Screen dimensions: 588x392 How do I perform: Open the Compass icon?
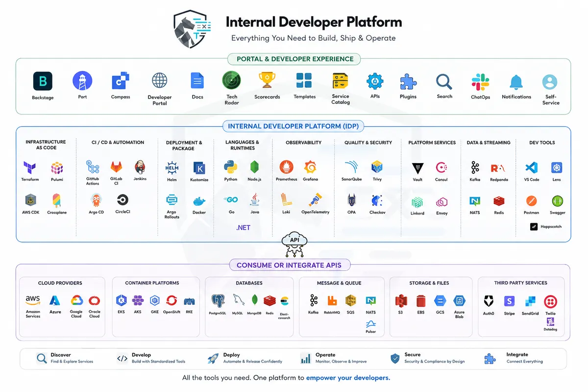point(120,81)
